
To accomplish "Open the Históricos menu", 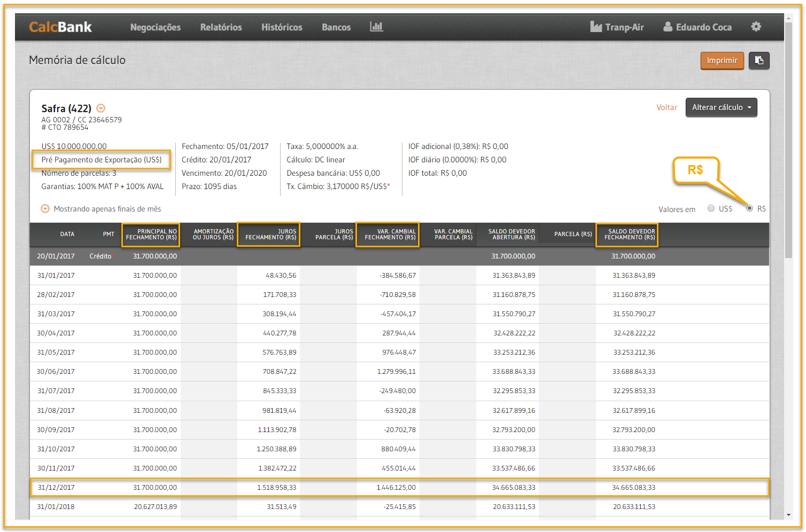I will coord(282,27).
